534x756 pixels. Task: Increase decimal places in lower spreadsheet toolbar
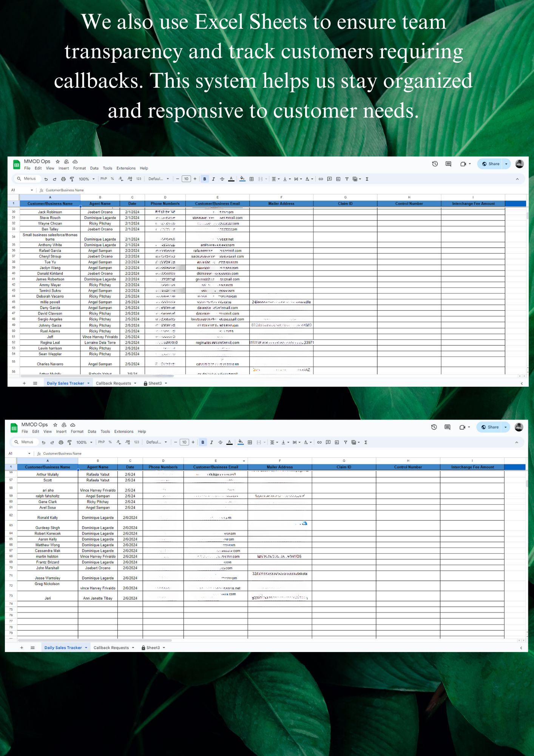128,442
